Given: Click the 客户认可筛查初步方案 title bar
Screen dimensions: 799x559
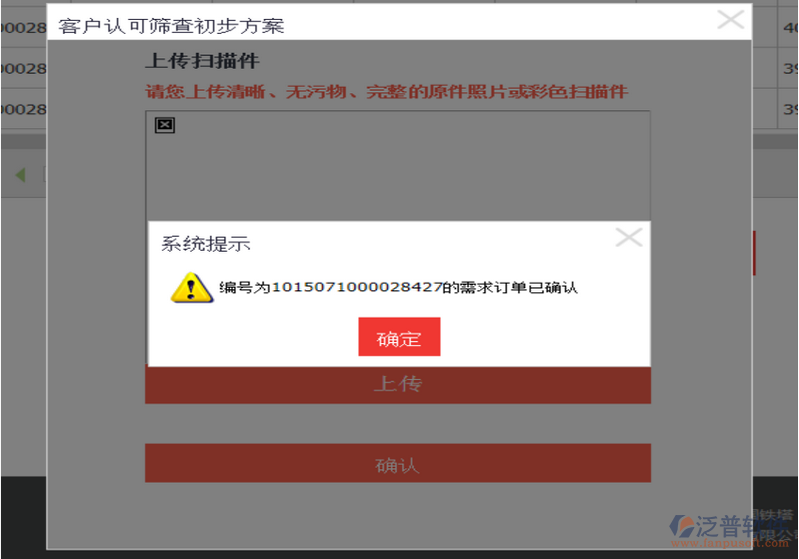Looking at the screenshot, I should click(x=399, y=23).
